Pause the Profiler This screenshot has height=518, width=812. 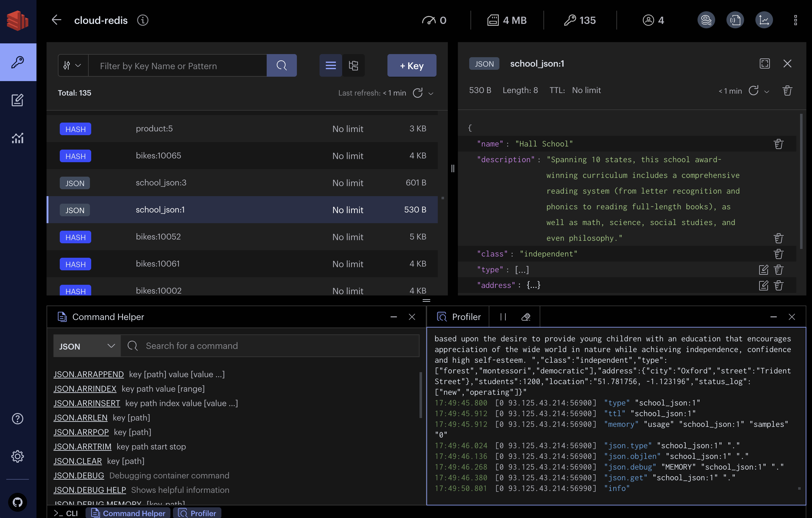click(503, 317)
